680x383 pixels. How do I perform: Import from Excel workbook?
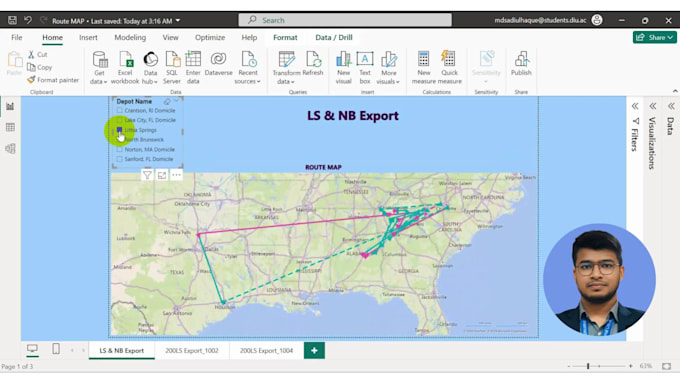click(125, 68)
